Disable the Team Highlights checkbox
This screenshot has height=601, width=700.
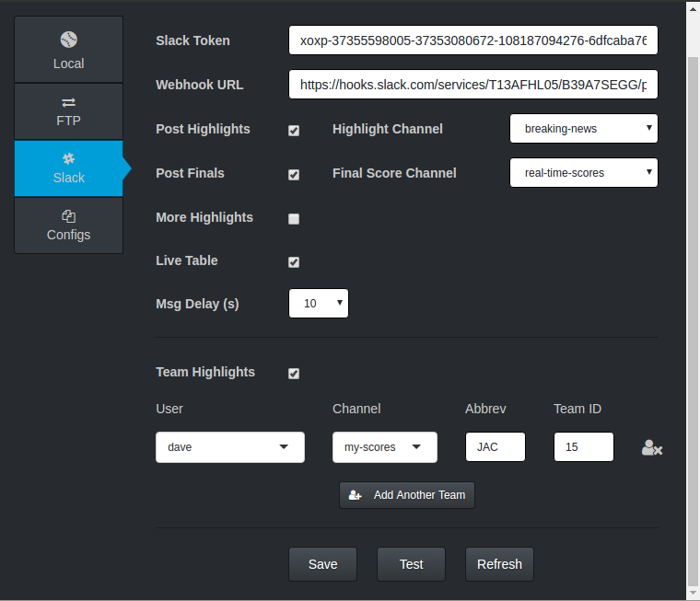pos(294,374)
